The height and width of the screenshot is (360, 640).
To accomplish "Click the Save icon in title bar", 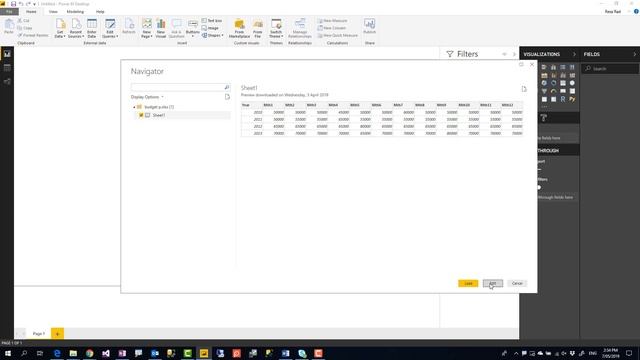I will click(13, 4).
